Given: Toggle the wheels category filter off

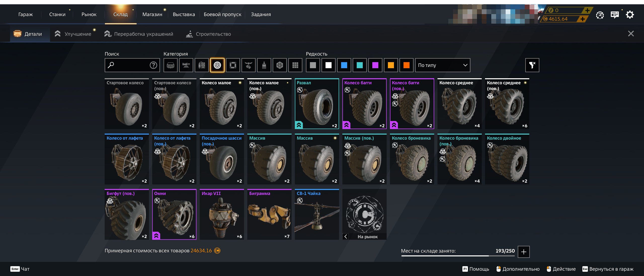Looking at the screenshot, I should coord(217,65).
